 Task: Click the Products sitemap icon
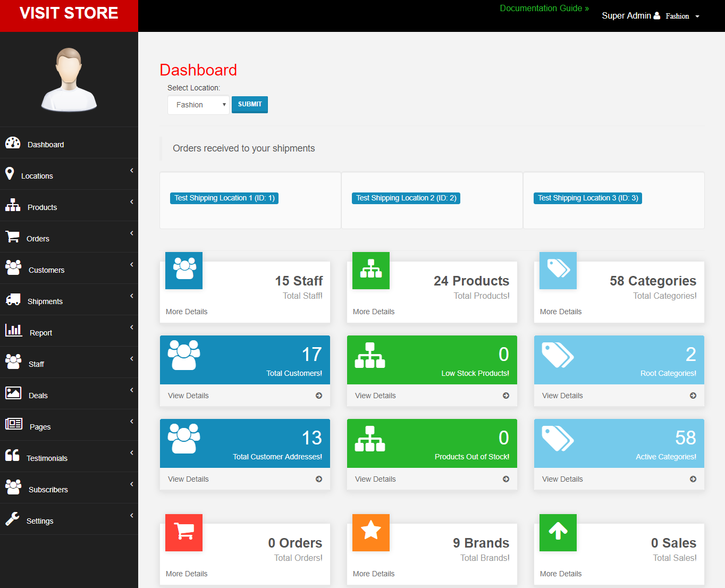point(13,205)
